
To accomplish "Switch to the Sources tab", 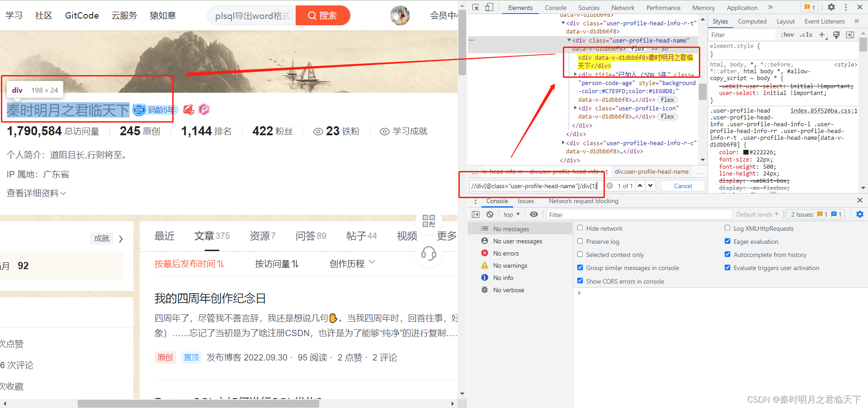I will tap(589, 8).
